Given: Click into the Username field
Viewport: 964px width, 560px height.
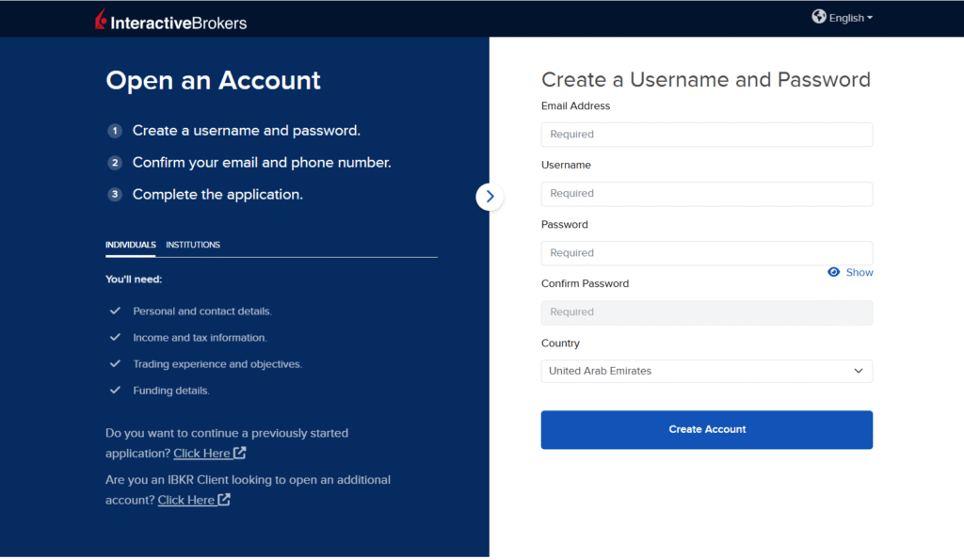Looking at the screenshot, I should click(706, 194).
